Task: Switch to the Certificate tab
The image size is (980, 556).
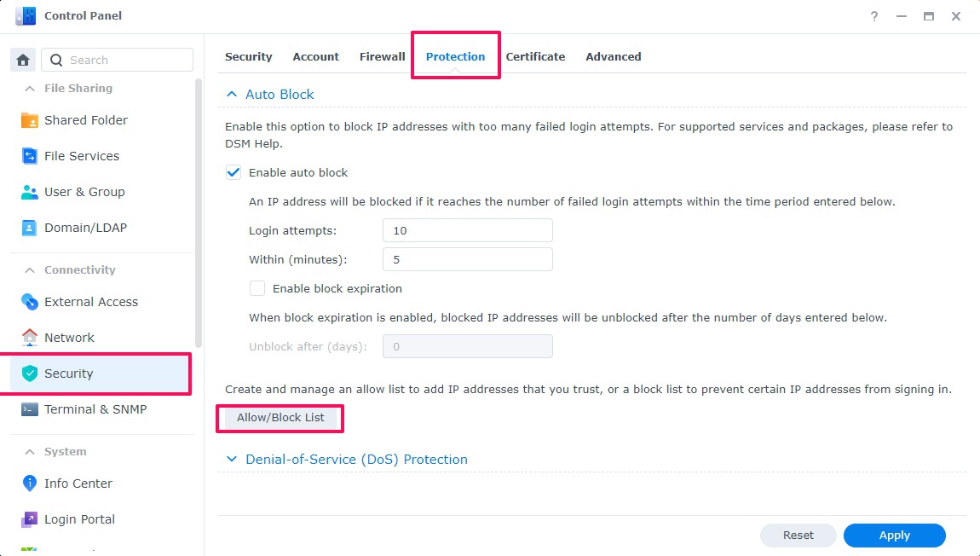Action: pos(535,56)
